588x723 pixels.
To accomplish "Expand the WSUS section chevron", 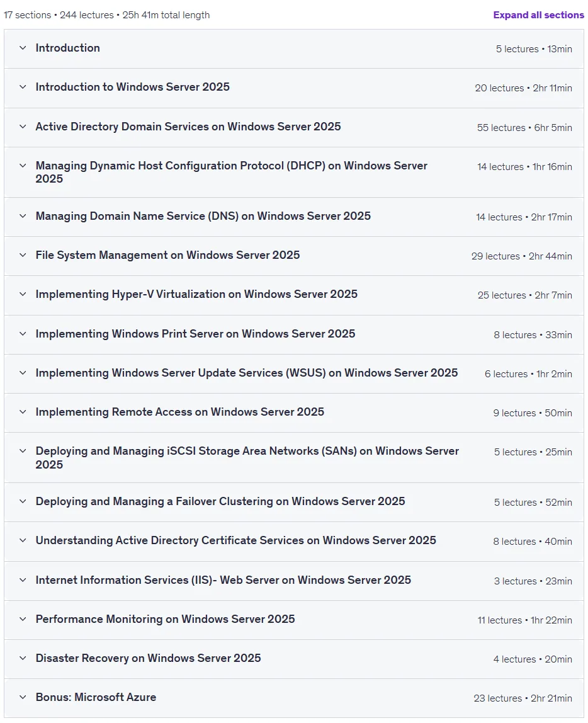I will (23, 373).
